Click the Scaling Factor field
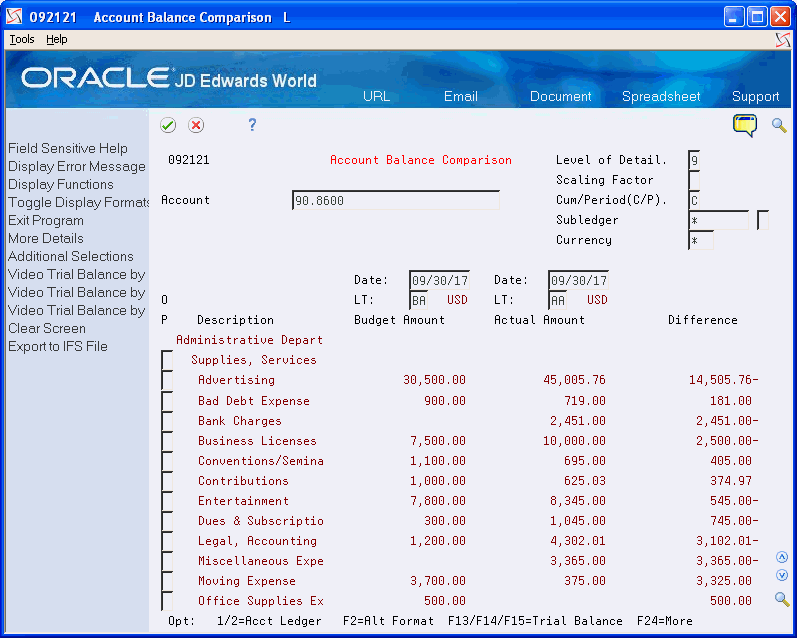Screen dimensions: 797x638 click(694, 180)
